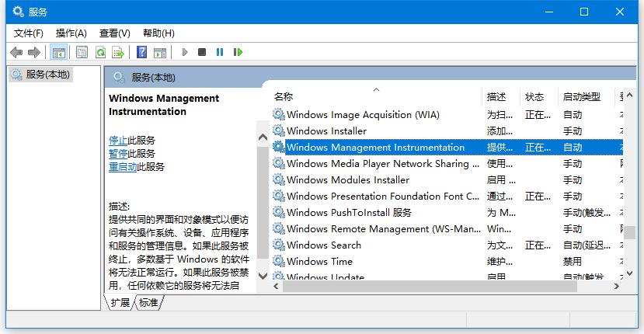Click gear icon of Windows Image Acquisition
The image size is (644, 334).
pyautogui.click(x=278, y=114)
